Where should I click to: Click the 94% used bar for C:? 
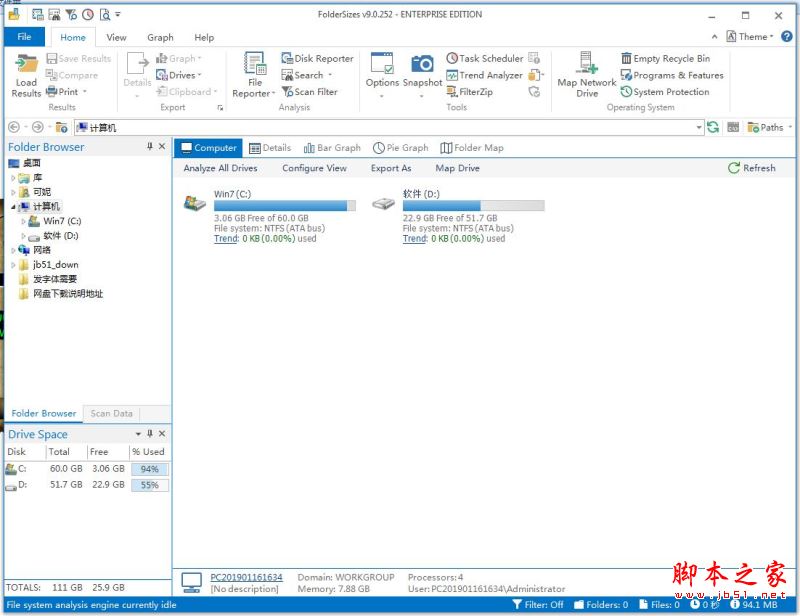[x=149, y=469]
